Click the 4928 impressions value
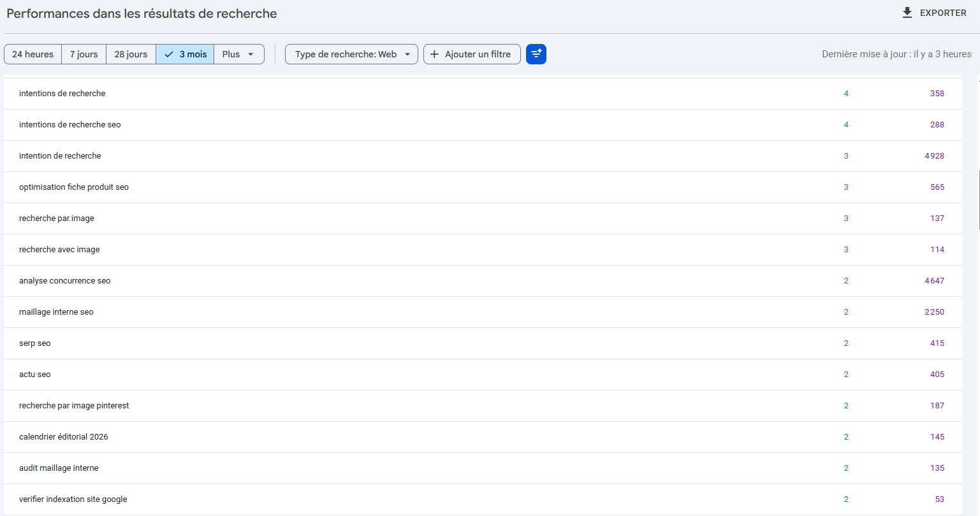 click(x=934, y=156)
